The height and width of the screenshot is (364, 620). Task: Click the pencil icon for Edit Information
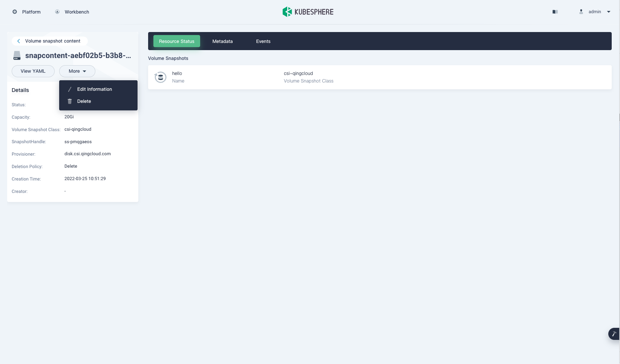pos(69,89)
